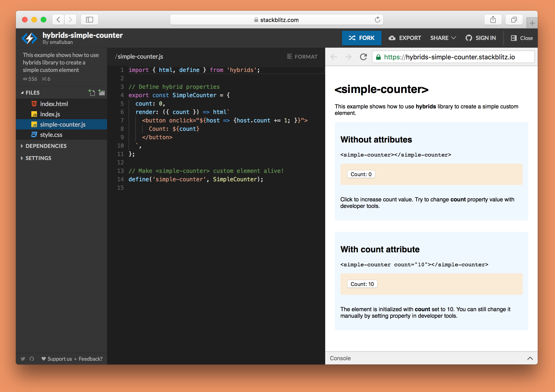Expand the Console panel chevron

(x=530, y=358)
